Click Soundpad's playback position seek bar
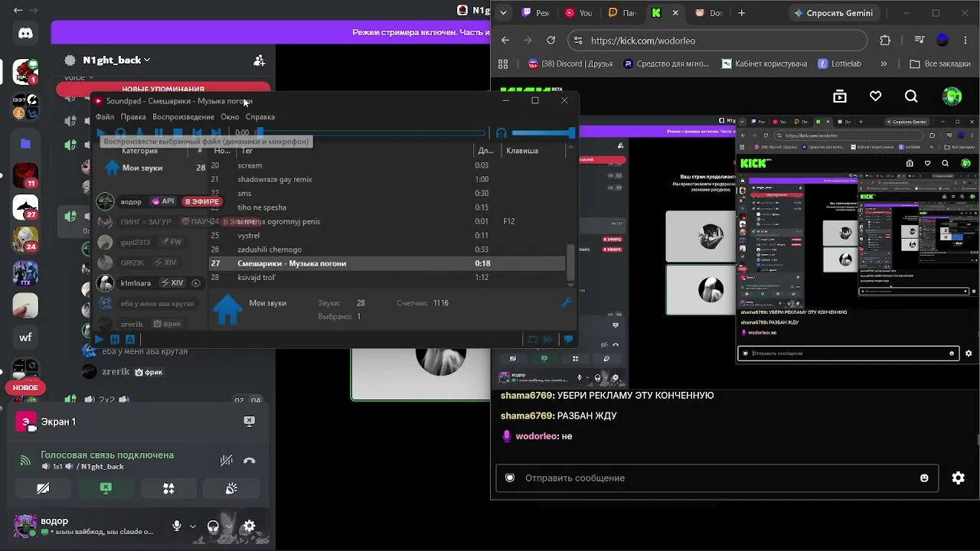This screenshot has height=551, width=980. click(x=371, y=132)
